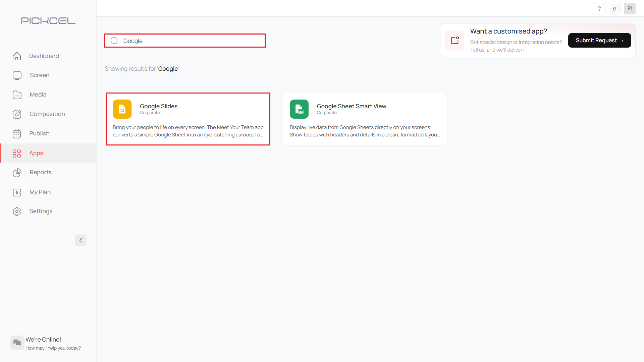This screenshot has width=644, height=362.
Task: Navigate to the Media section
Action: coord(38,95)
